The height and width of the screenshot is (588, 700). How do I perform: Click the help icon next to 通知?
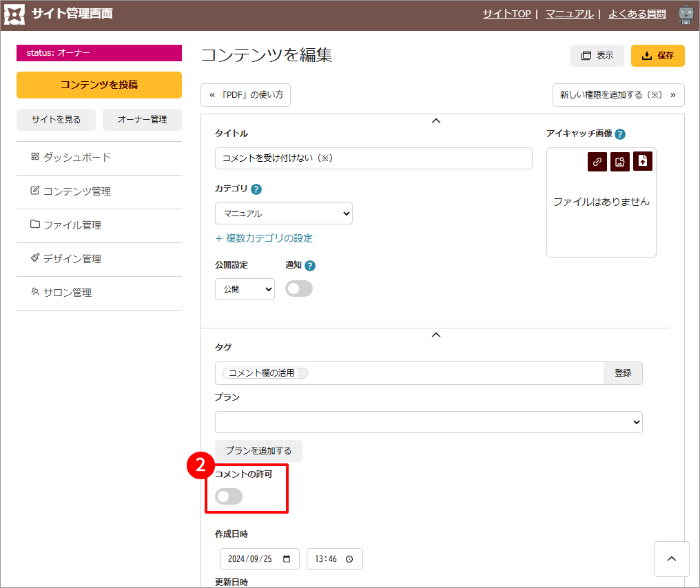click(310, 266)
